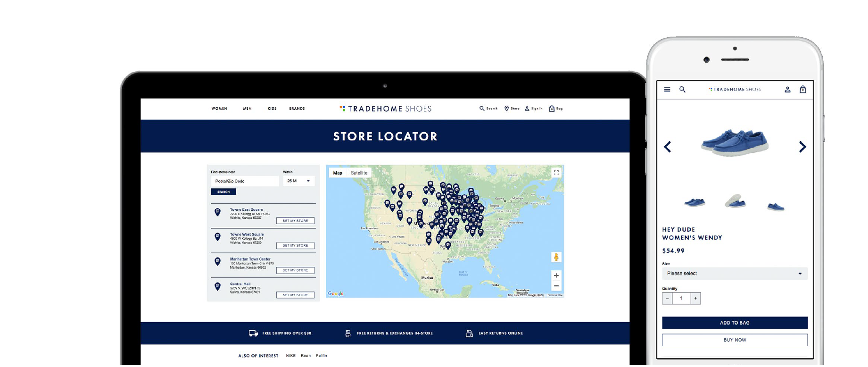Open the Men menu
This screenshot has width=868, height=367.
click(x=247, y=108)
